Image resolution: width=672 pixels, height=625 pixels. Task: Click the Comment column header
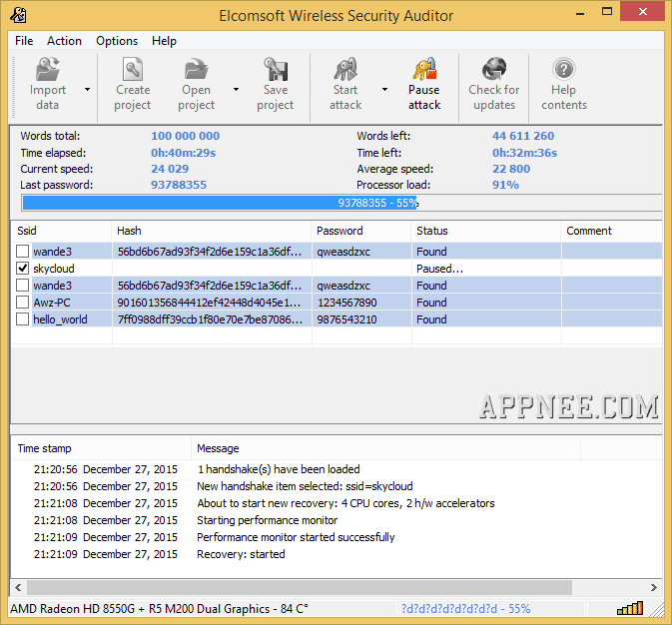(611, 231)
